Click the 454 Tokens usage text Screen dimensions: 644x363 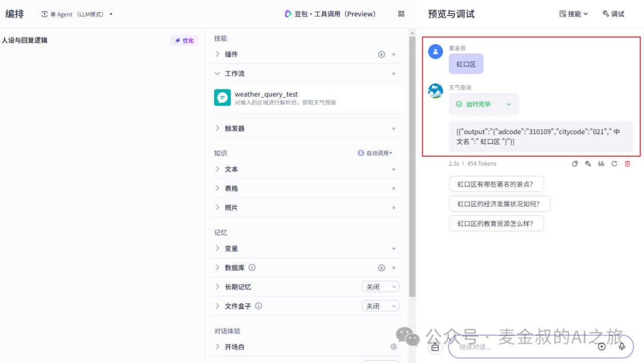pos(482,163)
